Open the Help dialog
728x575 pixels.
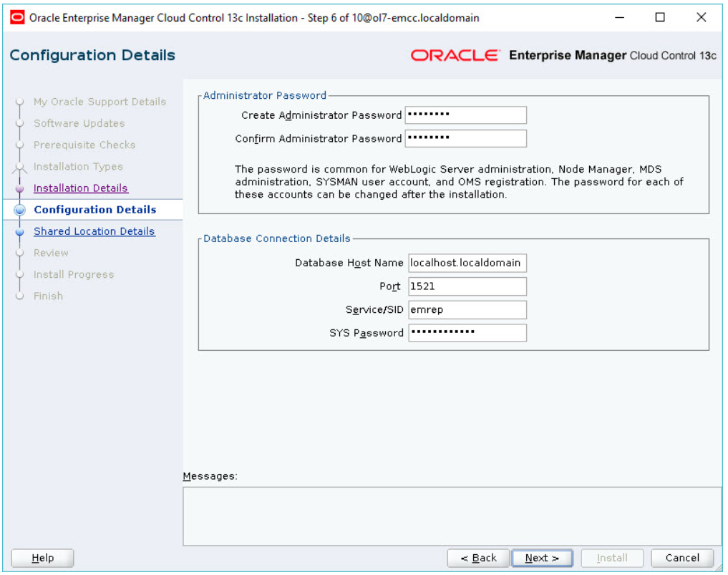click(x=42, y=558)
